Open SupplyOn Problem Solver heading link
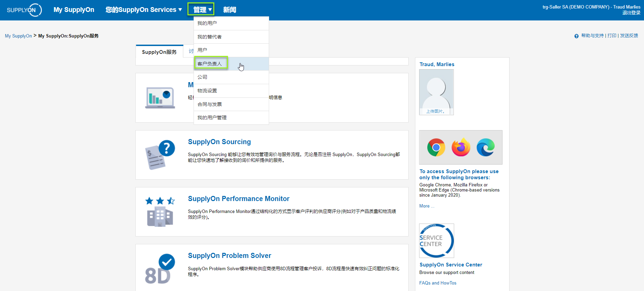The height and width of the screenshot is (291, 644). click(229, 256)
